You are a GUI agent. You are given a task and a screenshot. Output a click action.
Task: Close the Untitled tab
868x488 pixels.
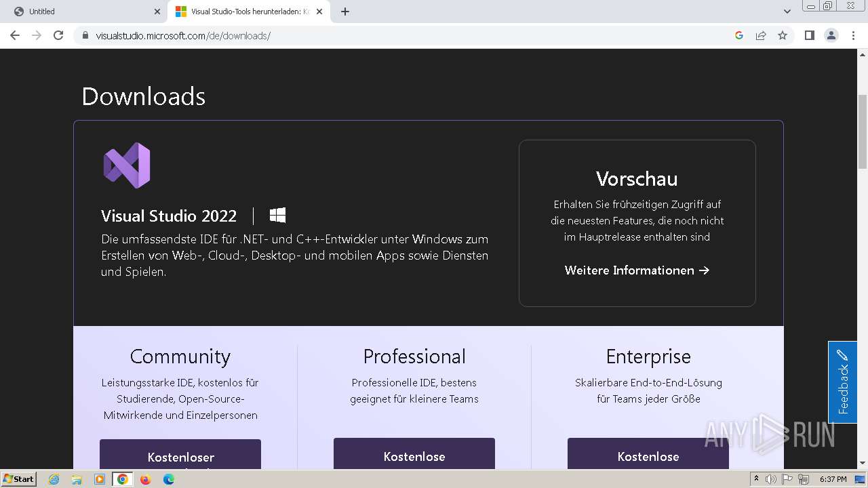pos(157,12)
